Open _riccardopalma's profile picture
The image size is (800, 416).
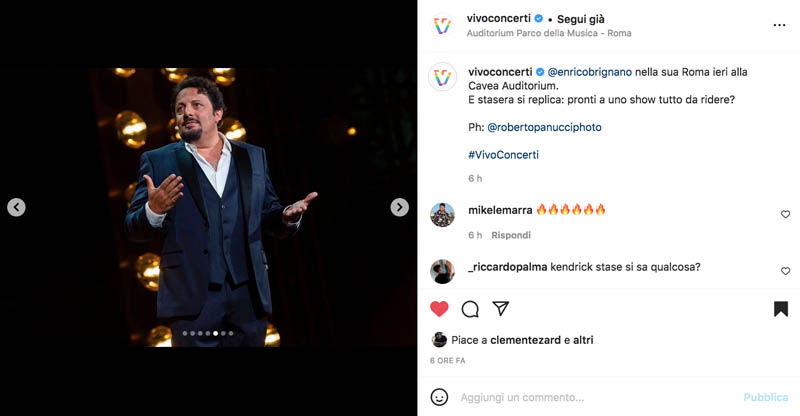point(442,271)
